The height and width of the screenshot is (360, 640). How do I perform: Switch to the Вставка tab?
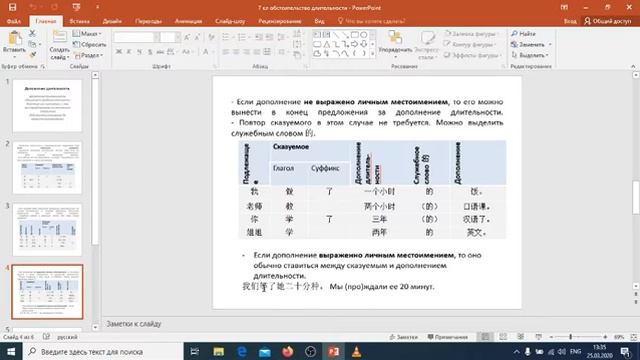(79, 21)
